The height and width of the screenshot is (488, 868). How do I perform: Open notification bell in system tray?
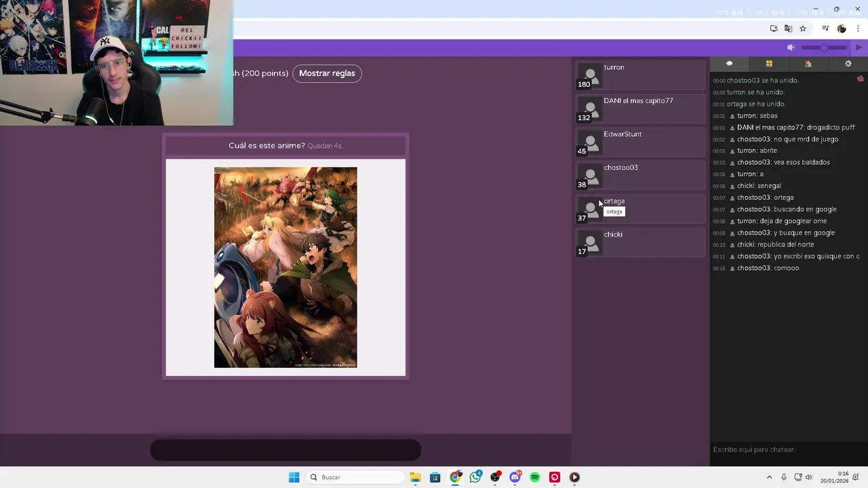(856, 477)
